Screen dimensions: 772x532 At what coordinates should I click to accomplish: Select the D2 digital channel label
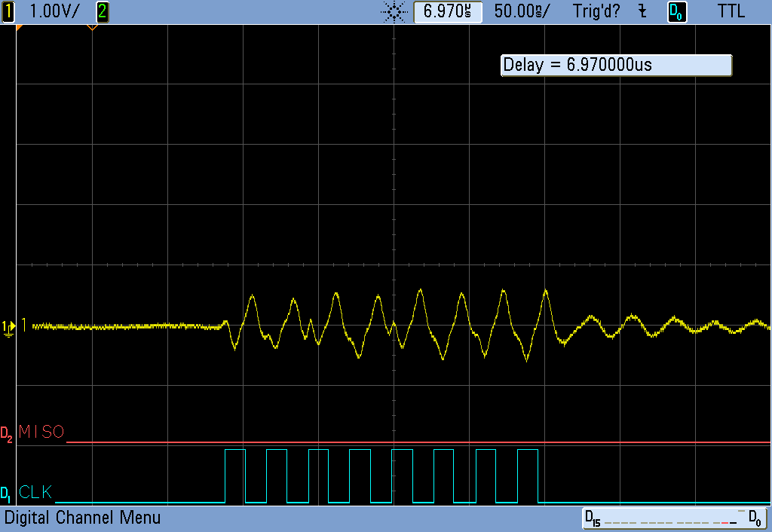click(x=6, y=433)
